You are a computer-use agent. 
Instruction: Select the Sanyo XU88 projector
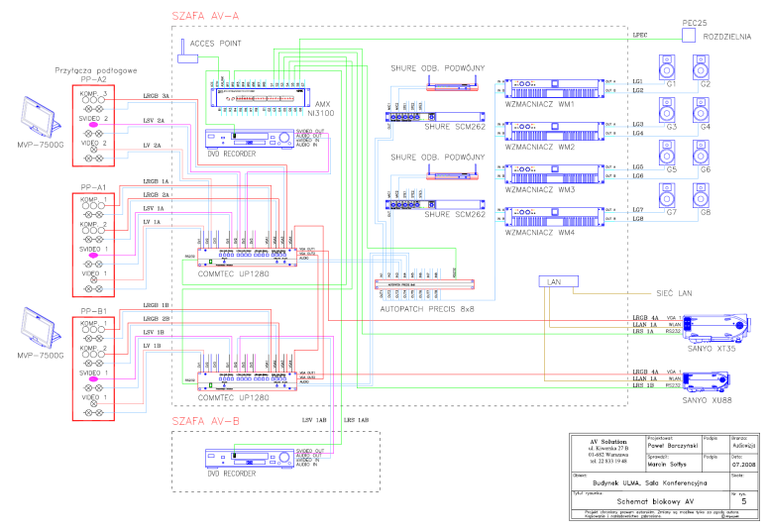(x=707, y=382)
